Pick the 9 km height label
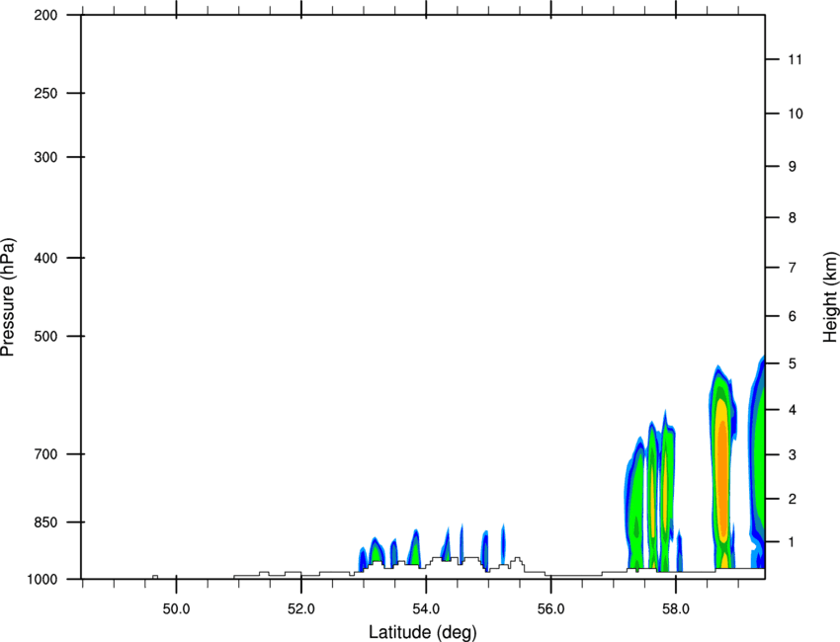 tap(793, 167)
